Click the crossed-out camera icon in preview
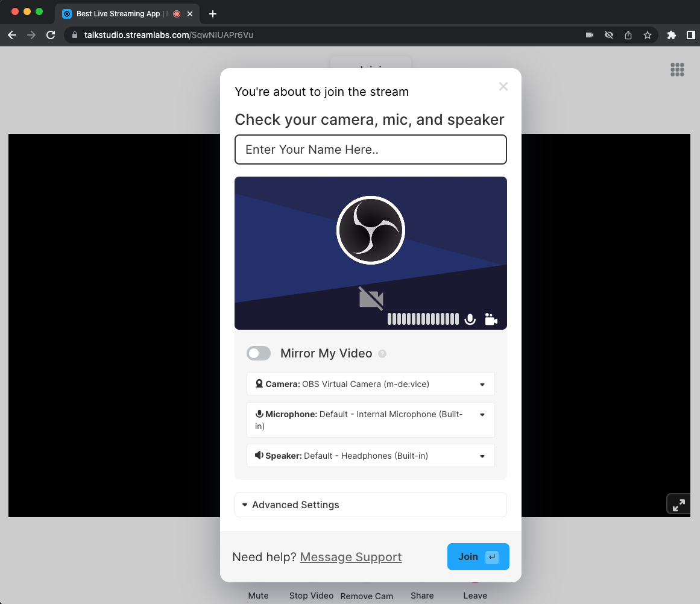The height and width of the screenshot is (604, 700). click(x=371, y=298)
